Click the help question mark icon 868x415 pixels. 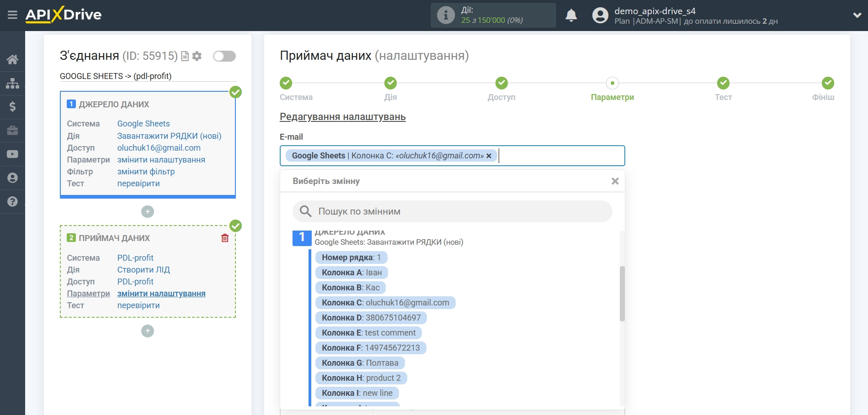(12, 202)
